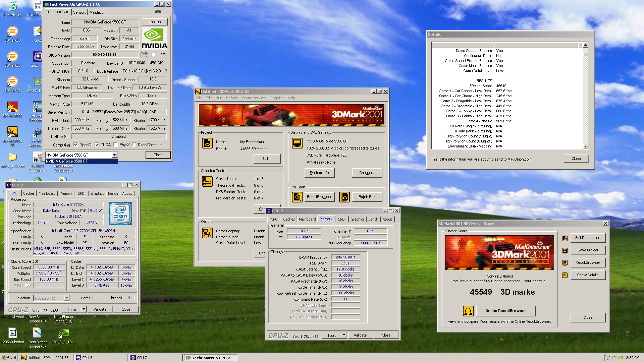The height and width of the screenshot is (362, 644).
Task: Switch to Untitled - 3DMark2001 SE taskbar button
Action: 47,358
